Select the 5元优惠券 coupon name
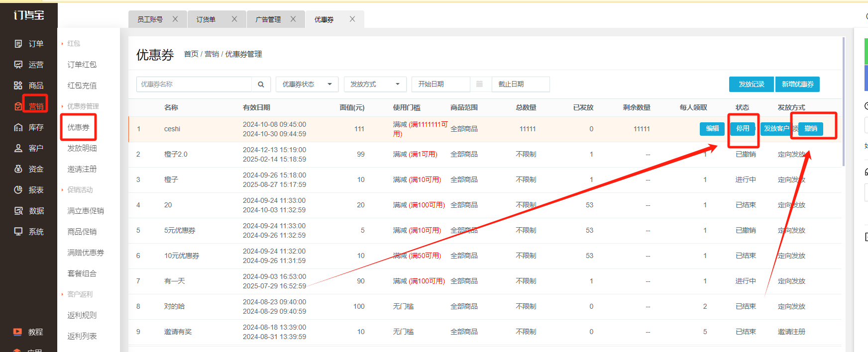This screenshot has width=868, height=352. click(x=180, y=231)
